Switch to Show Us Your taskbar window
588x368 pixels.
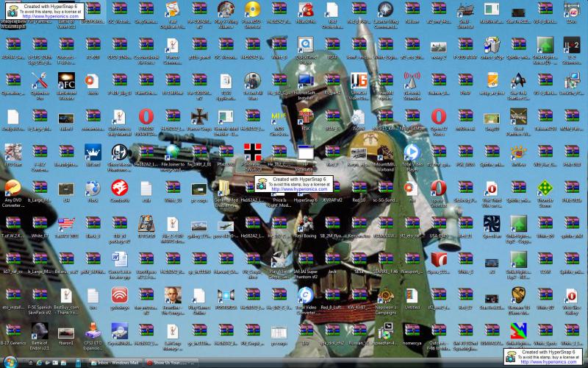pyautogui.click(x=171, y=363)
